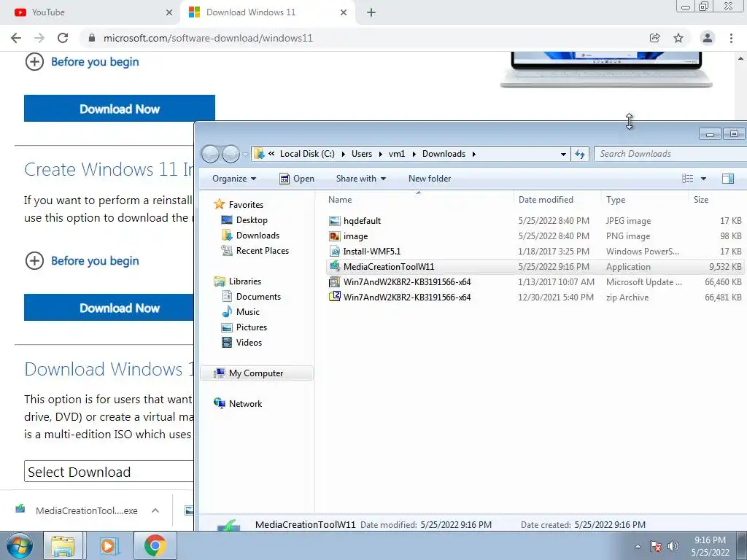
Task: Open Windows Explorer from the taskbar
Action: tap(63, 545)
